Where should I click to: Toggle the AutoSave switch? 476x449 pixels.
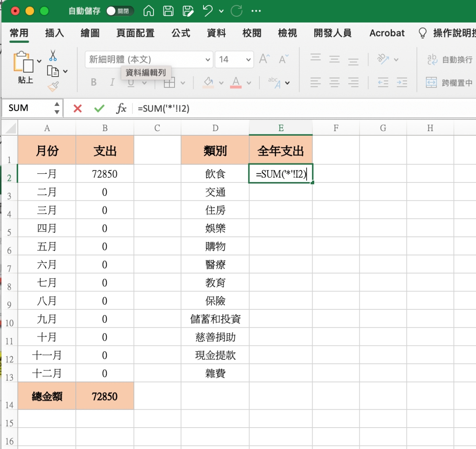coord(120,11)
